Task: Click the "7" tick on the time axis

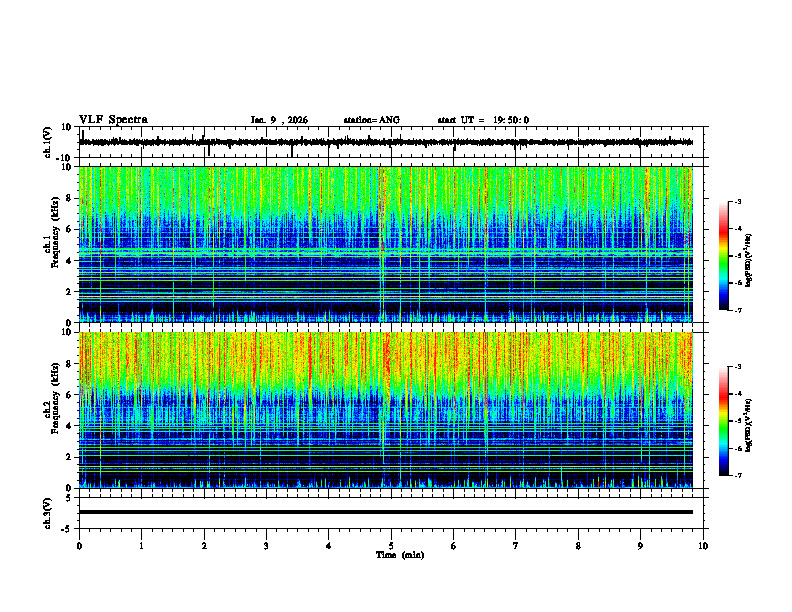Action: pyautogui.click(x=516, y=546)
